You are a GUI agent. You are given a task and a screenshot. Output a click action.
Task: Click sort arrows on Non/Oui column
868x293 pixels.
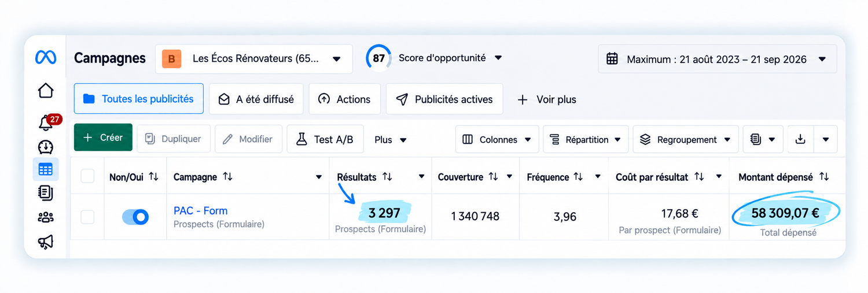pos(153,177)
